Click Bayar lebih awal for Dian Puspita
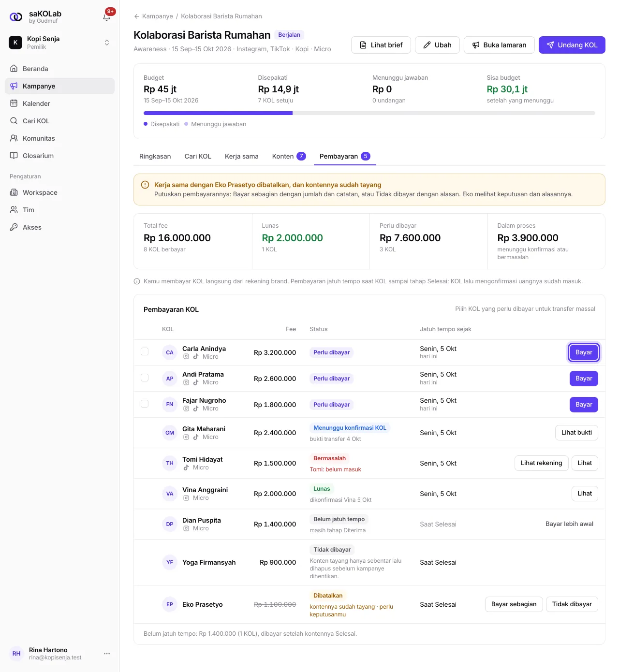Image resolution: width=619 pixels, height=672 pixels. 569,524
